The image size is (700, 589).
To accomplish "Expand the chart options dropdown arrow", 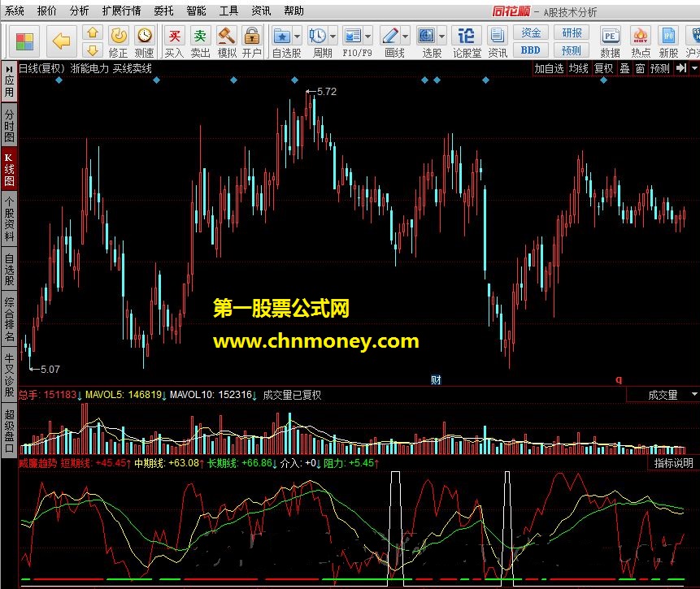I will pos(694,68).
